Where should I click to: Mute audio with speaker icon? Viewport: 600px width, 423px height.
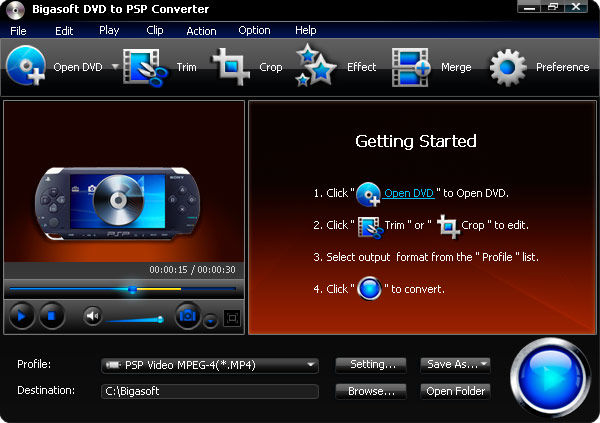pyautogui.click(x=93, y=316)
